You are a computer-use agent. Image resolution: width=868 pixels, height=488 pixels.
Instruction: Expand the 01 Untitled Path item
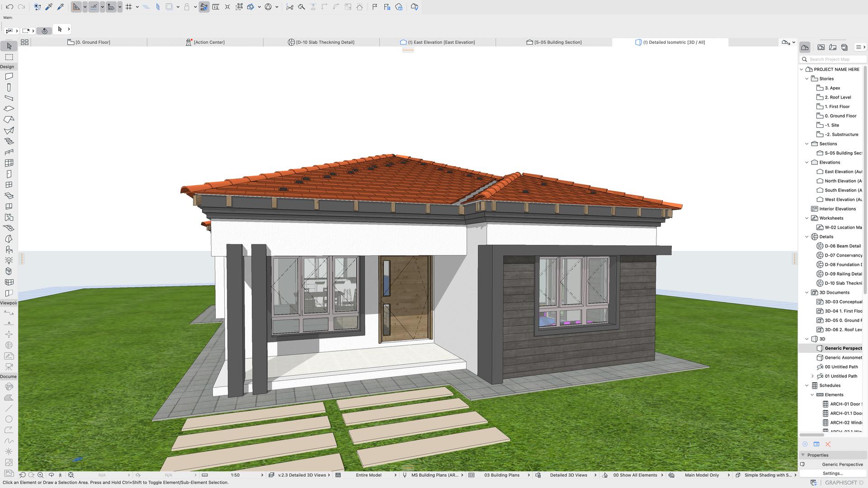click(x=812, y=376)
